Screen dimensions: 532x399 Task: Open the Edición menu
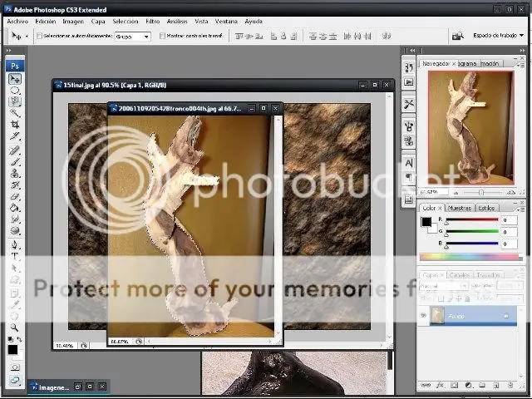click(46, 21)
